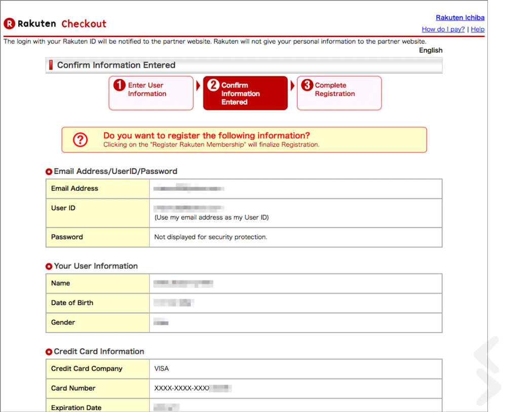Screen dimensions: 532x412
Task: Click the Confirm Information Entered heading
Action: (116, 65)
